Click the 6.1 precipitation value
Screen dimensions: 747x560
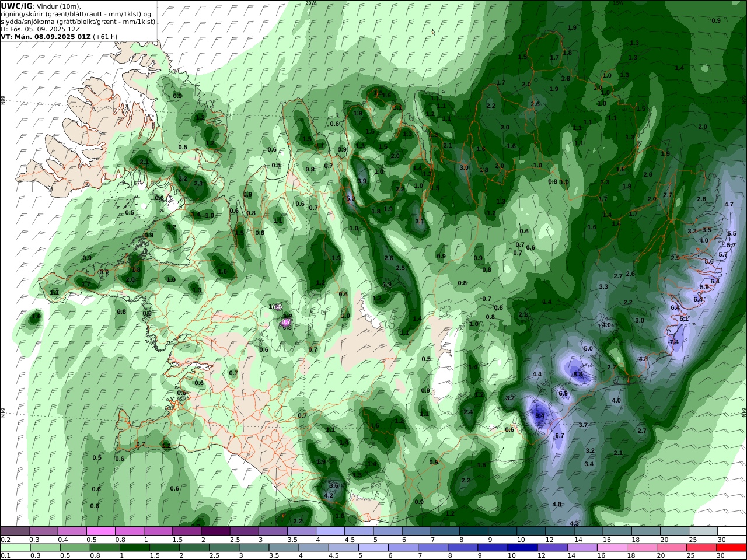click(685, 318)
